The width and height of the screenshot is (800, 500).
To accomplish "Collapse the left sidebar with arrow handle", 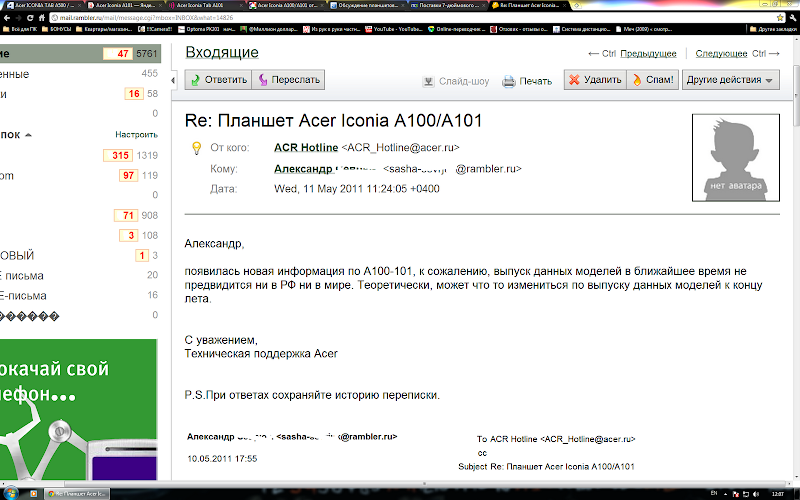I will [173, 80].
